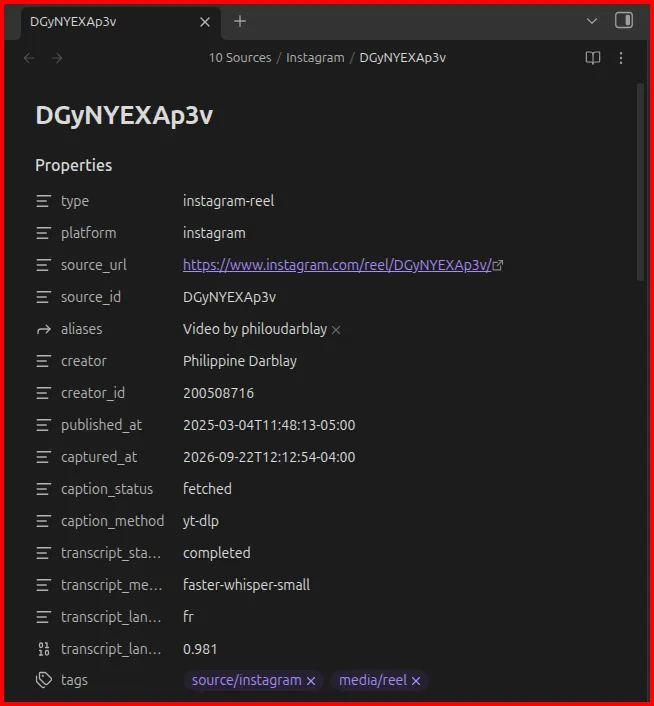Click the vertical scrollbar thumb
Image resolution: width=654 pixels, height=706 pixels.
coord(640,182)
